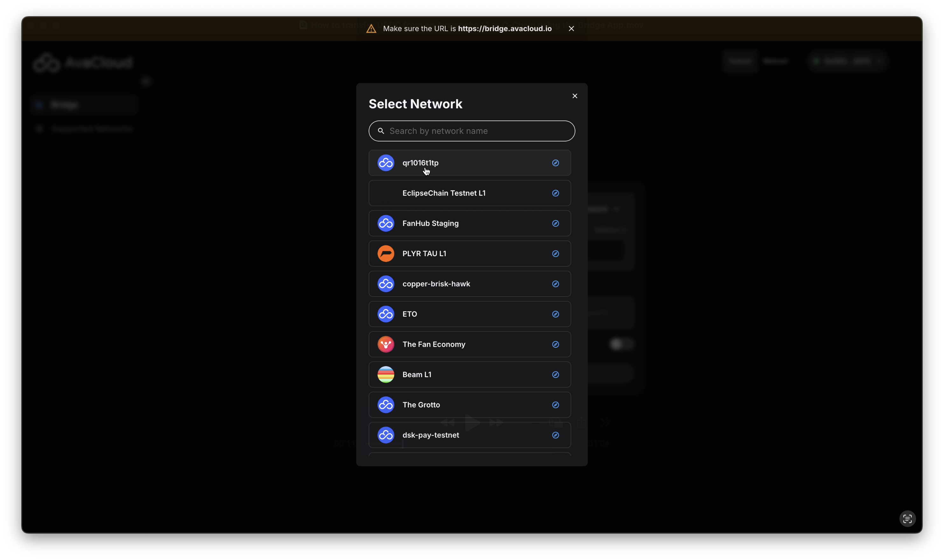
Task: Click the magnifier icon in search box
Action: [x=381, y=131]
